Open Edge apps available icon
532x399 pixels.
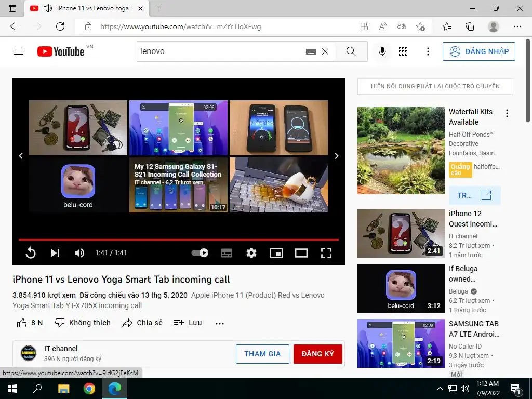364,26
